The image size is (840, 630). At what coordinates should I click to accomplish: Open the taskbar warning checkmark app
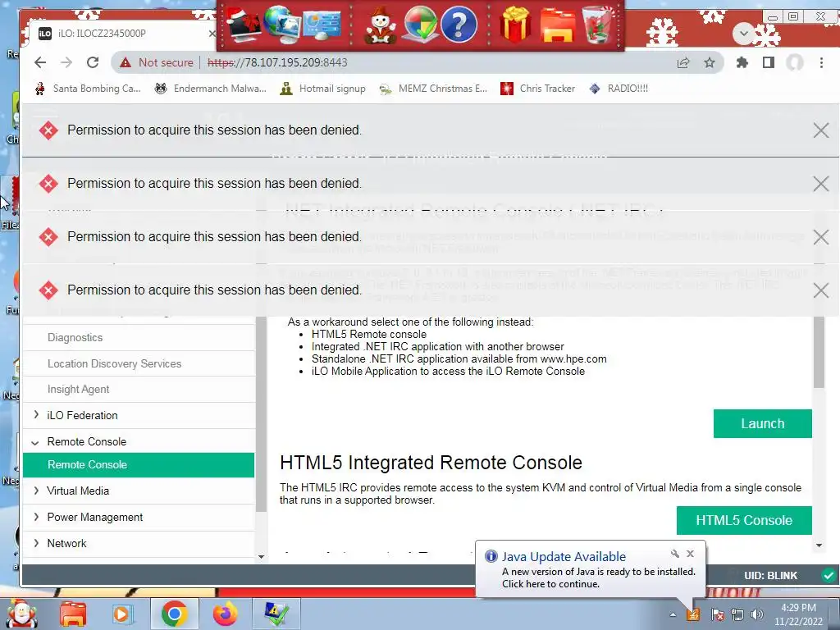[276, 614]
